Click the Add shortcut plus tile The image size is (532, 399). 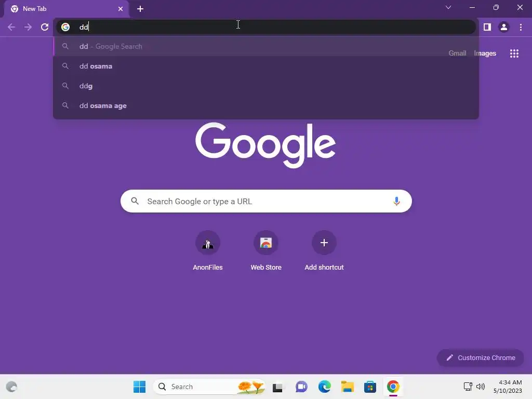pos(324,250)
